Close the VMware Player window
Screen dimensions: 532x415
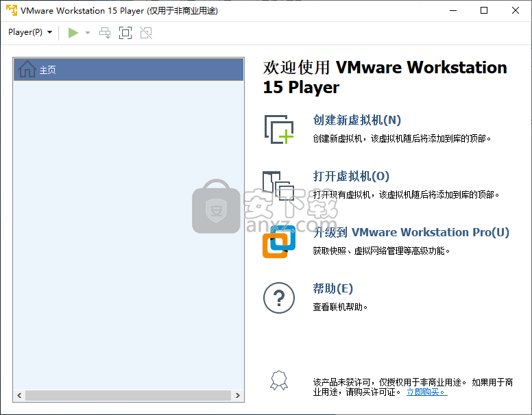516,10
